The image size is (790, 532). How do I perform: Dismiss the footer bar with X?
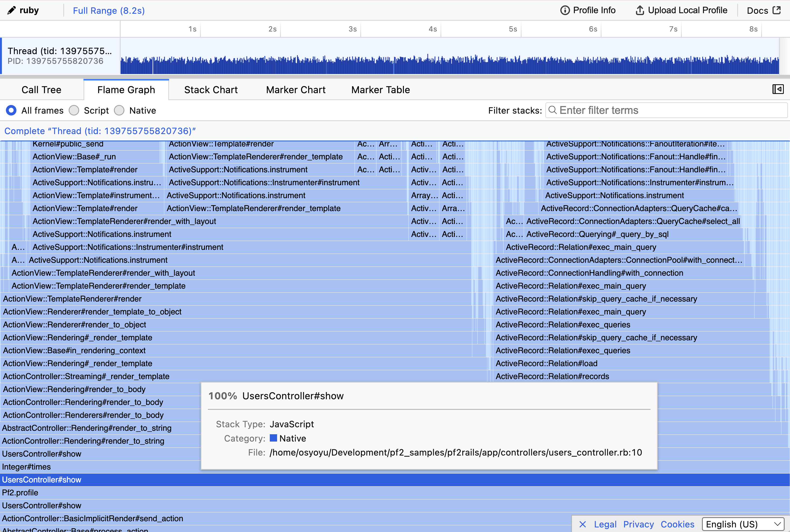point(583,524)
